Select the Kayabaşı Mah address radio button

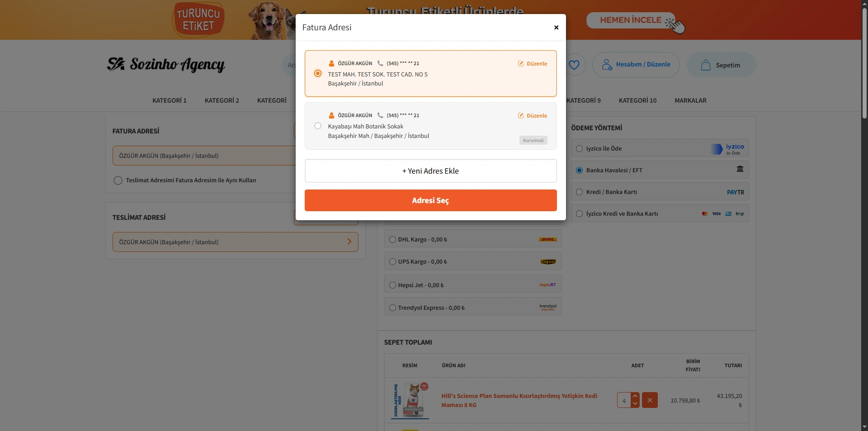tap(318, 126)
